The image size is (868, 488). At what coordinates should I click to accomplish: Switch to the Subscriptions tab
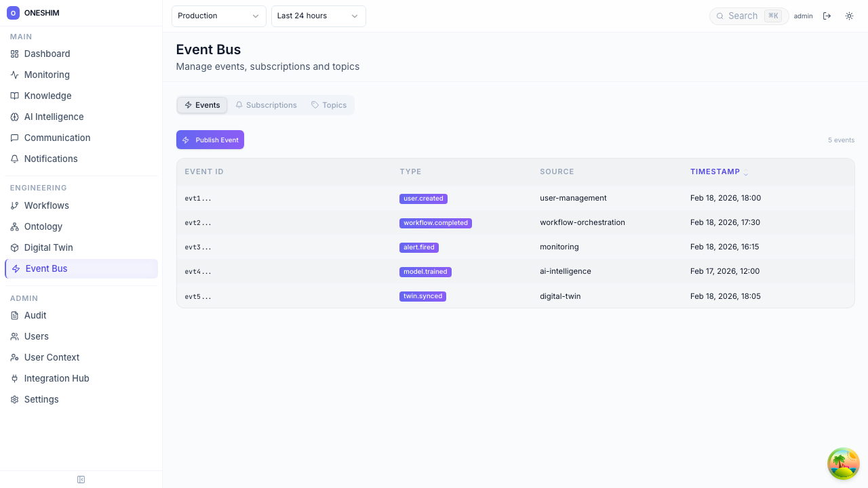coord(266,105)
